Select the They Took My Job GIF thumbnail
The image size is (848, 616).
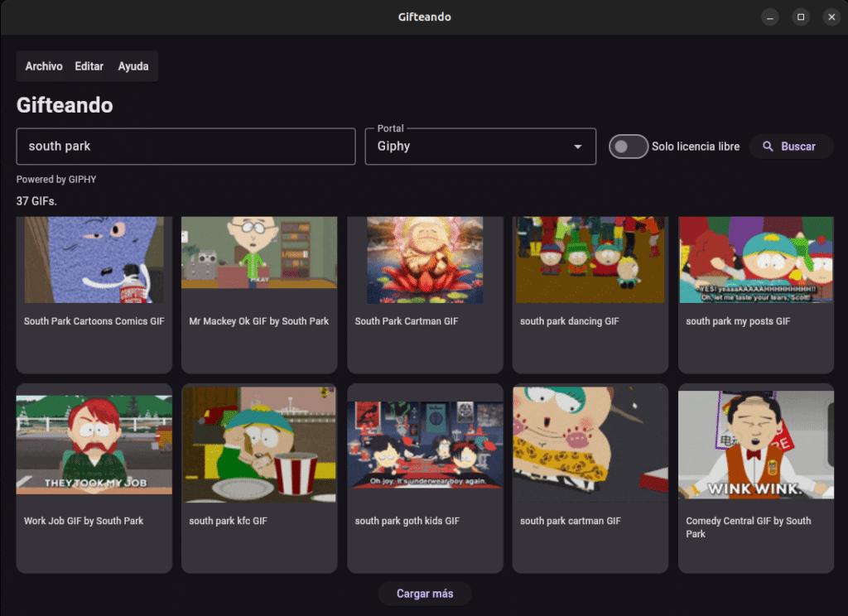(x=94, y=445)
